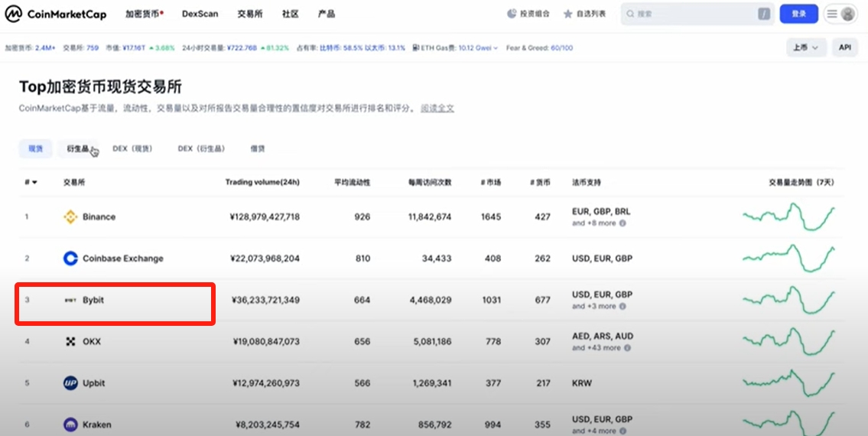Open the Binance exchange name
The height and width of the screenshot is (436, 868).
(x=99, y=216)
